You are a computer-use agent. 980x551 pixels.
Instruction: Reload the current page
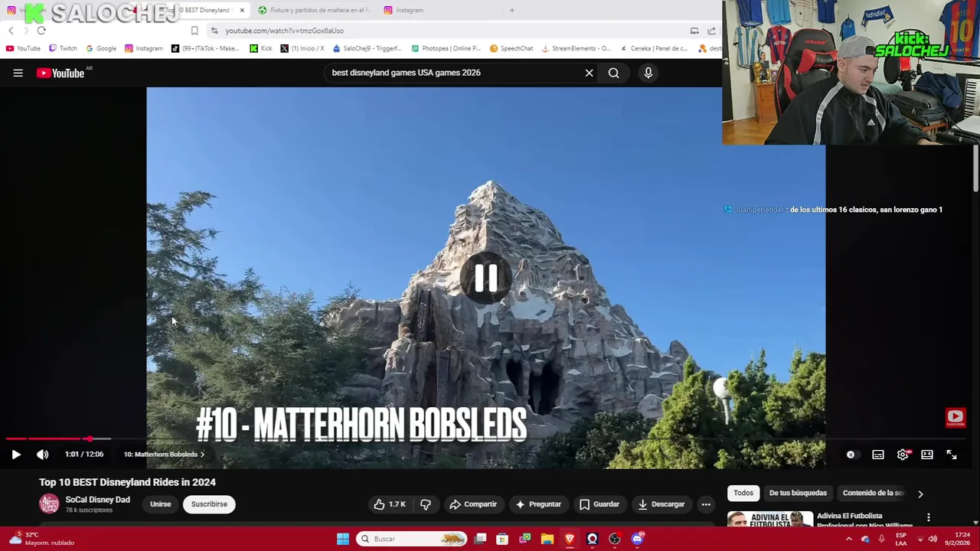pyautogui.click(x=41, y=31)
